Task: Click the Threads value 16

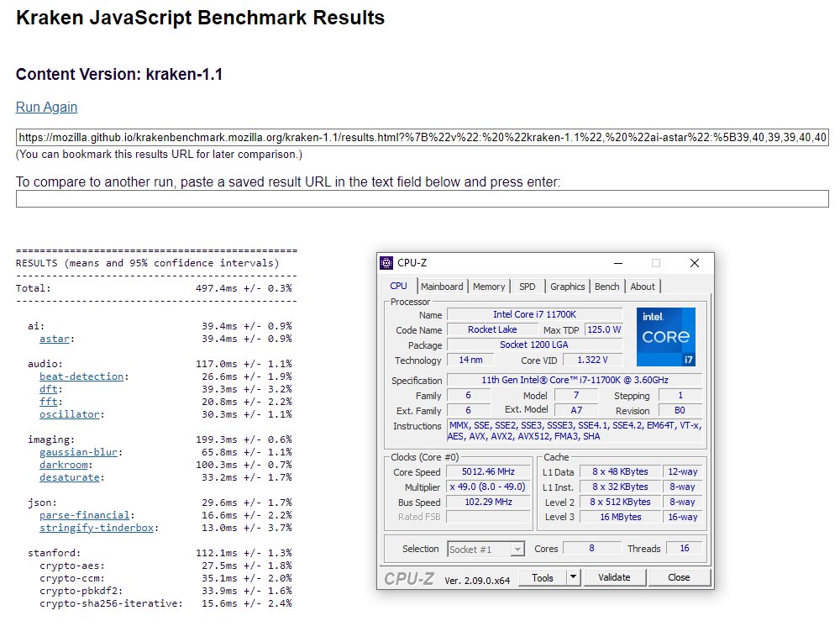Action: [684, 548]
